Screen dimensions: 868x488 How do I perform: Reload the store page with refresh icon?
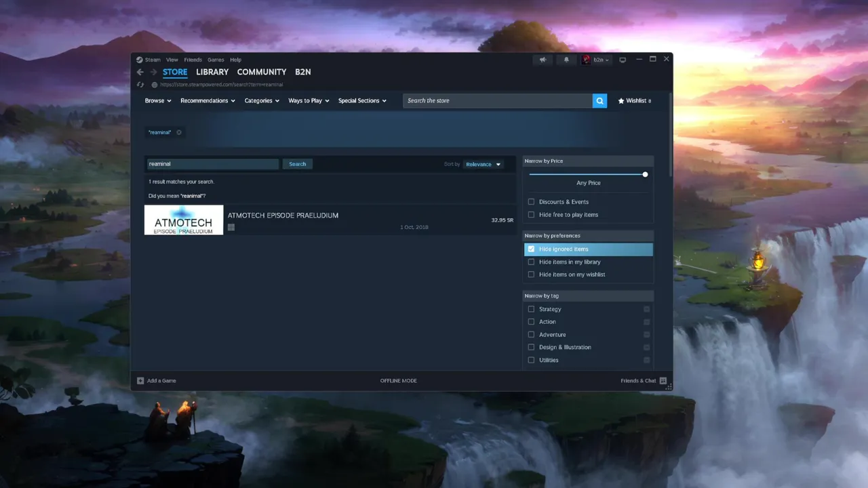[140, 85]
